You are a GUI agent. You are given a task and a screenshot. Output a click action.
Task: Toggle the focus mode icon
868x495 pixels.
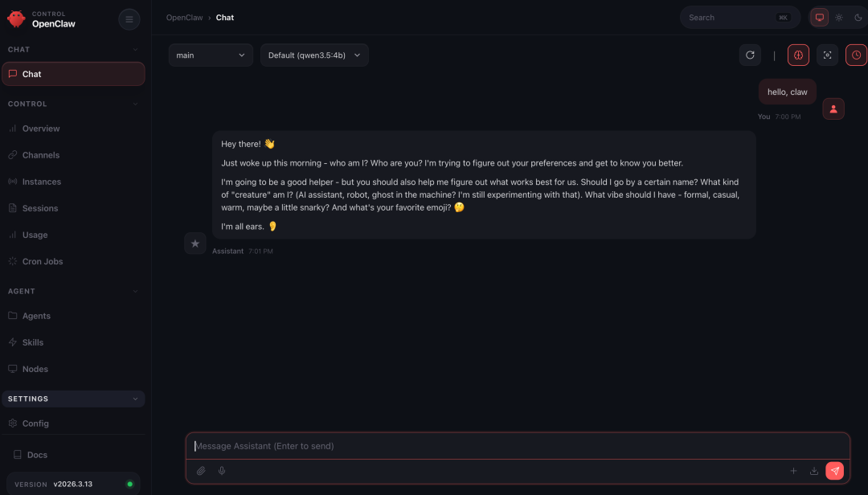pyautogui.click(x=827, y=55)
